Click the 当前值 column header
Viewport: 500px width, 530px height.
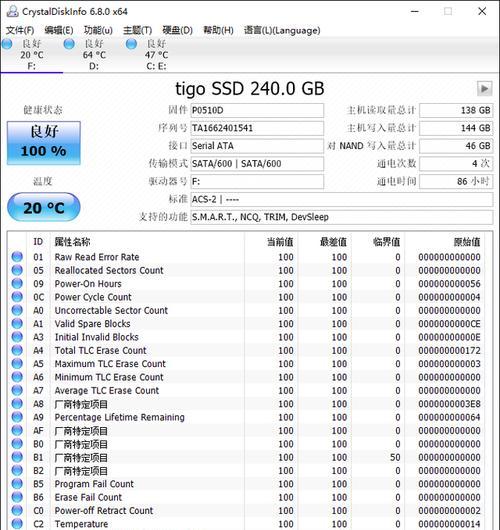[x=280, y=242]
